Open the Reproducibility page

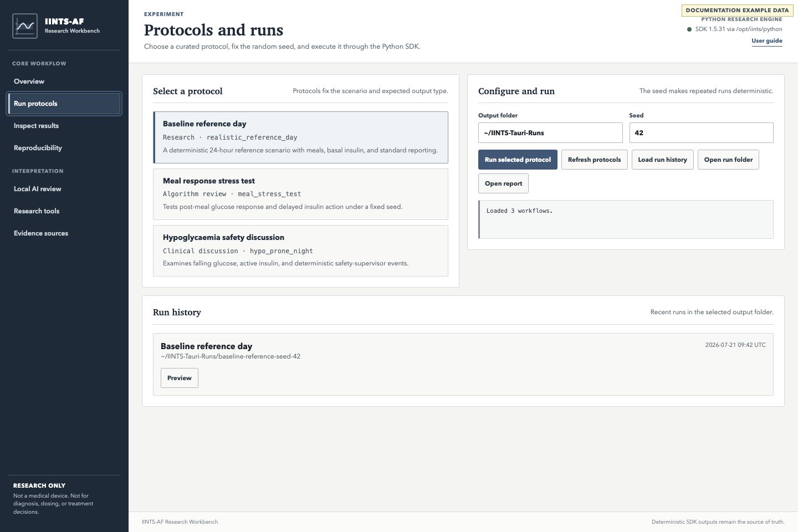[x=64, y=148]
